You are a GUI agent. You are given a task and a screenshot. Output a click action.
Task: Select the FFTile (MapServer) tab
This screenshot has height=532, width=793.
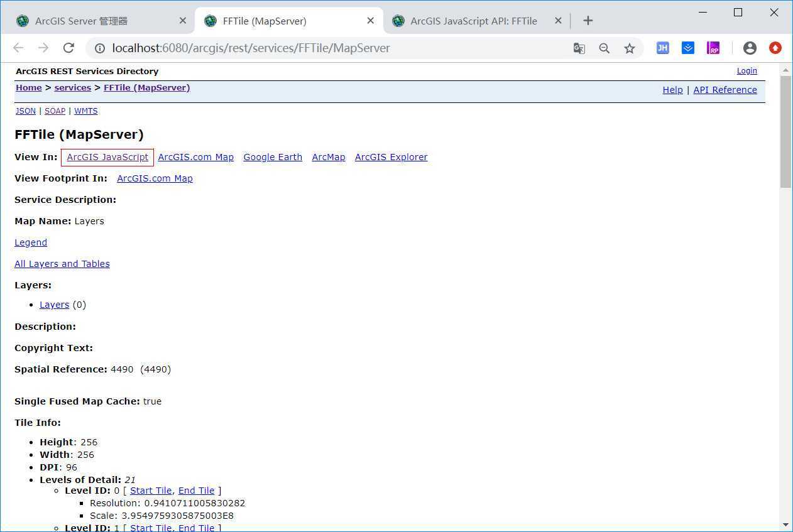point(289,21)
